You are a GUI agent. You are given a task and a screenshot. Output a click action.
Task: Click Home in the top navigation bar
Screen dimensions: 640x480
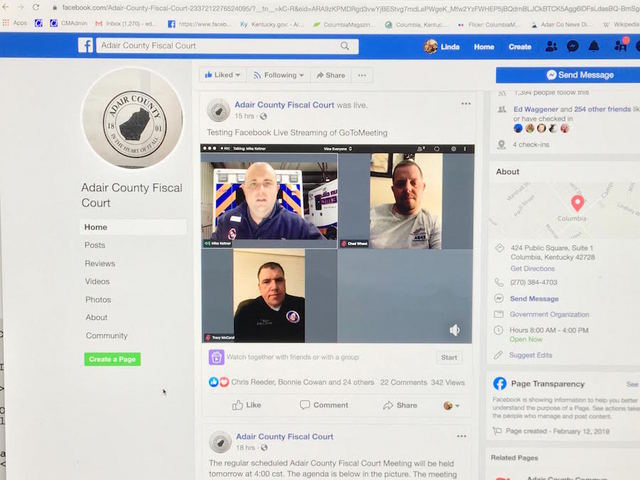pyautogui.click(x=484, y=47)
